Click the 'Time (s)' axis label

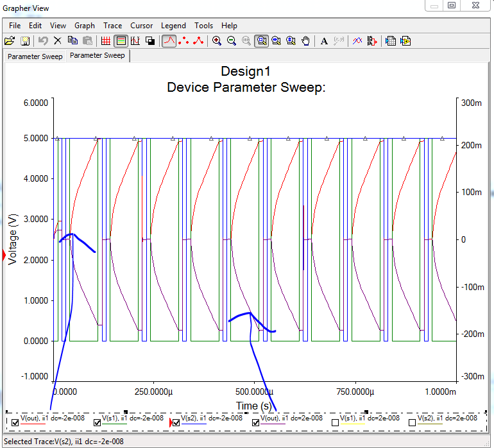[253, 406]
